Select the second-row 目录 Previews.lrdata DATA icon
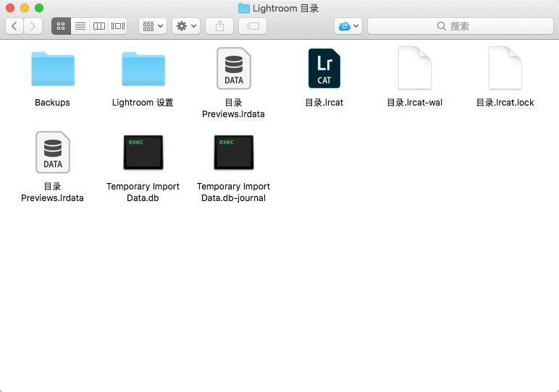 [53, 153]
